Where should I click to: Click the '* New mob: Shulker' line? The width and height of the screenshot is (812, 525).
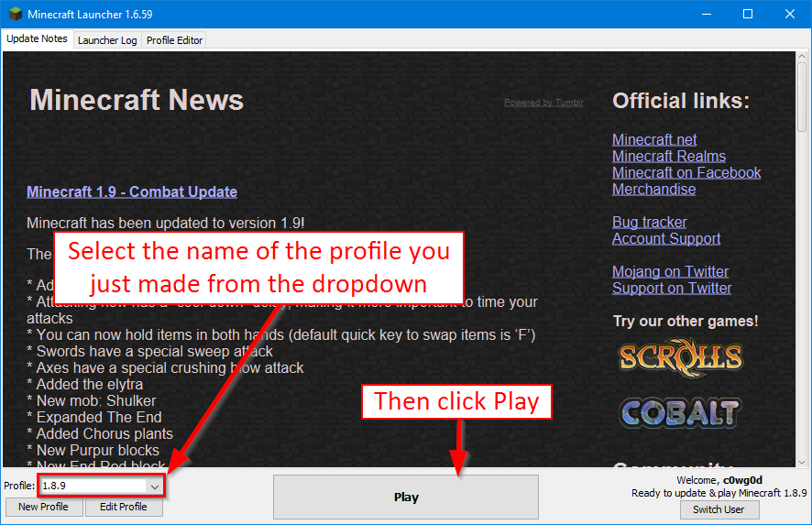pyautogui.click(x=91, y=401)
